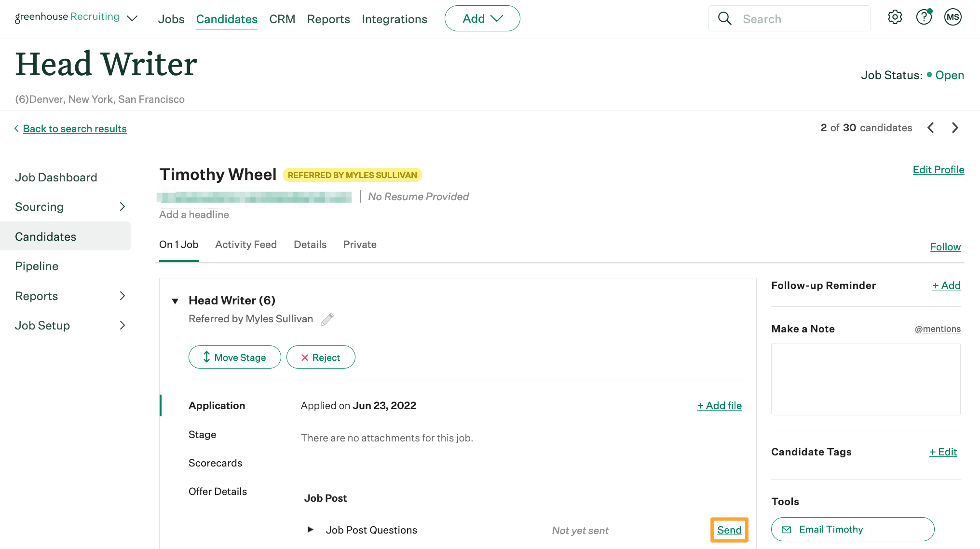Image resolution: width=980 pixels, height=549 pixels.
Task: Click the Reject button
Action: [x=321, y=357]
